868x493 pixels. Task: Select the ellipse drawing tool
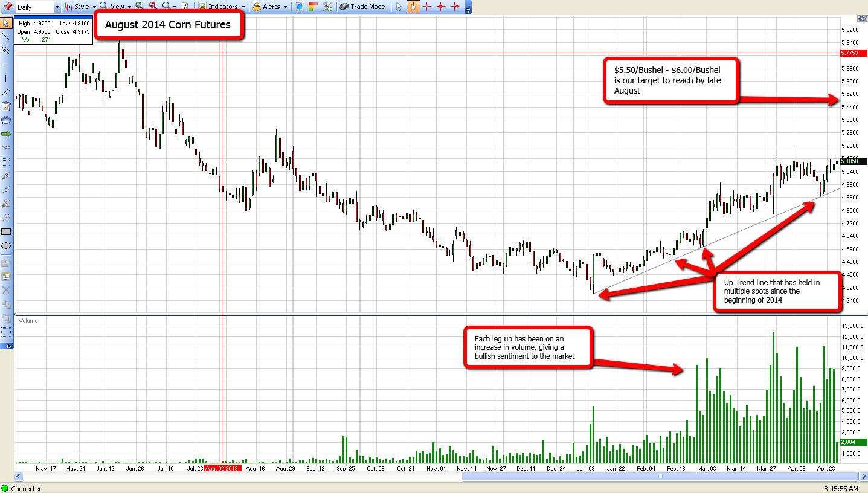coord(6,246)
